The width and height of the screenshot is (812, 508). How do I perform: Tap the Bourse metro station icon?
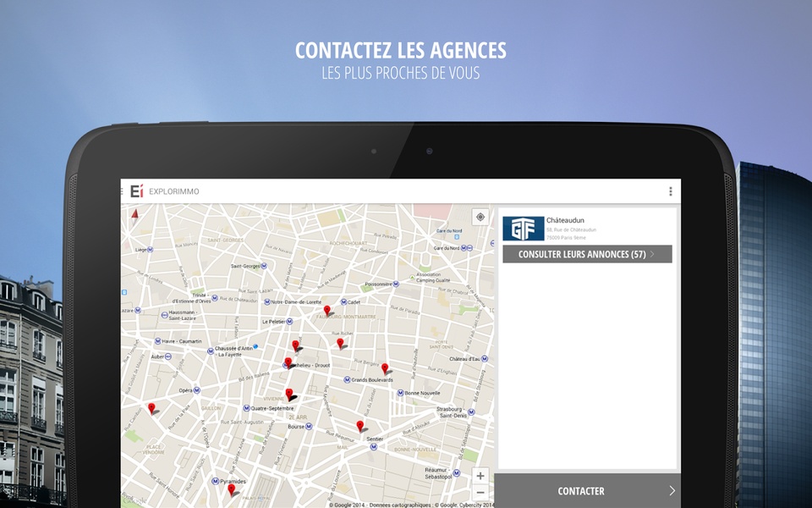coord(310,427)
